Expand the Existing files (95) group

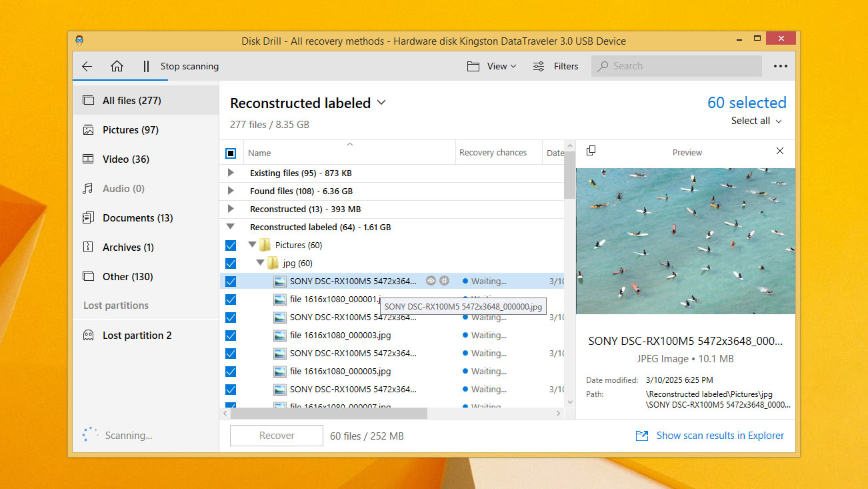pos(231,173)
